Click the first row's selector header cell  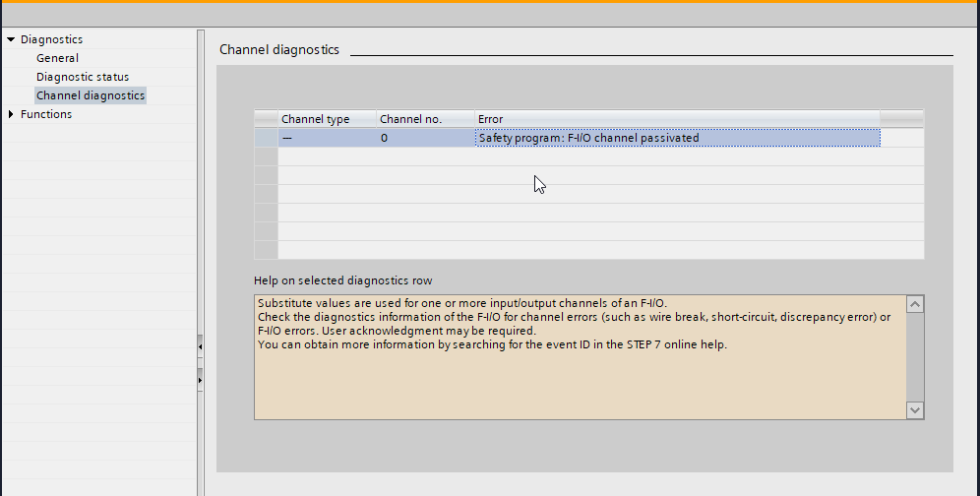point(266,138)
